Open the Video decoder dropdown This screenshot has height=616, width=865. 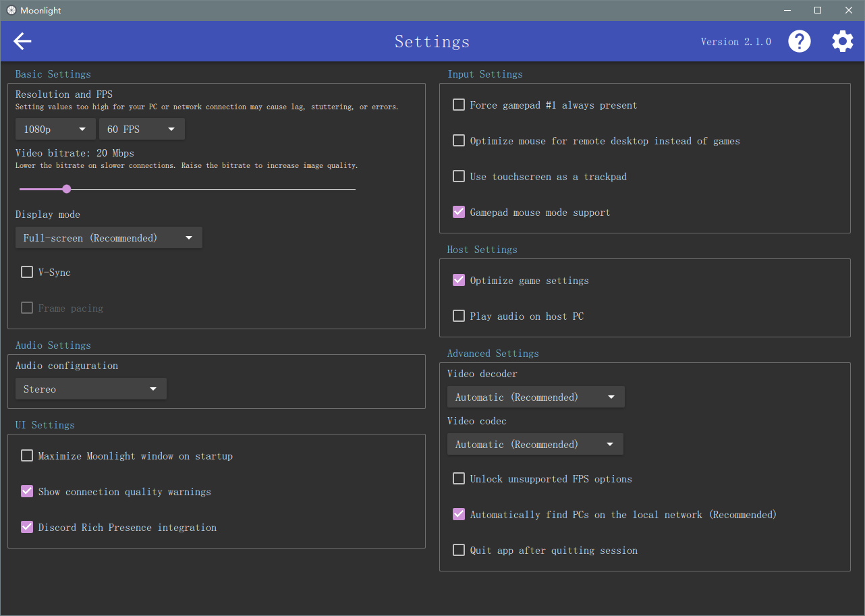536,397
